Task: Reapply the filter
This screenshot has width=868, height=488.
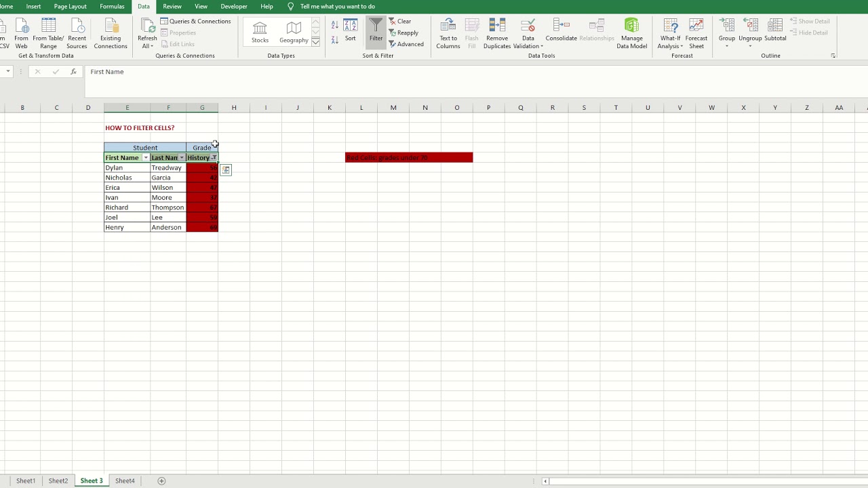Action: click(403, 33)
